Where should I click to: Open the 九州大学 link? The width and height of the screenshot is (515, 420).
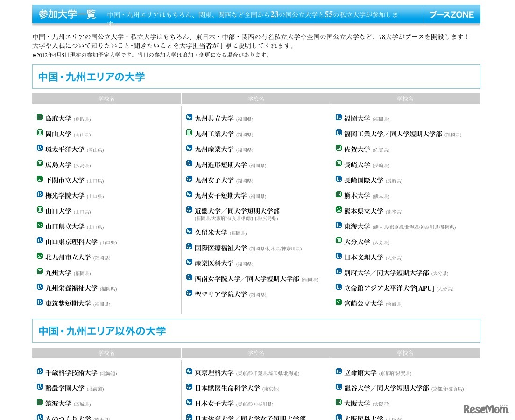pyautogui.click(x=58, y=273)
